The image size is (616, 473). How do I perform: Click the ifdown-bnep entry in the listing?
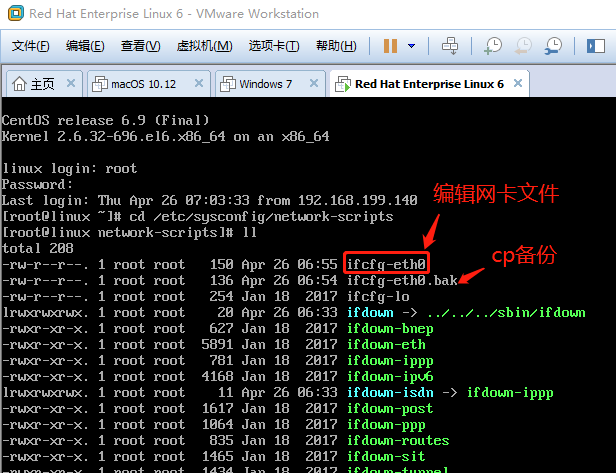pos(390,328)
